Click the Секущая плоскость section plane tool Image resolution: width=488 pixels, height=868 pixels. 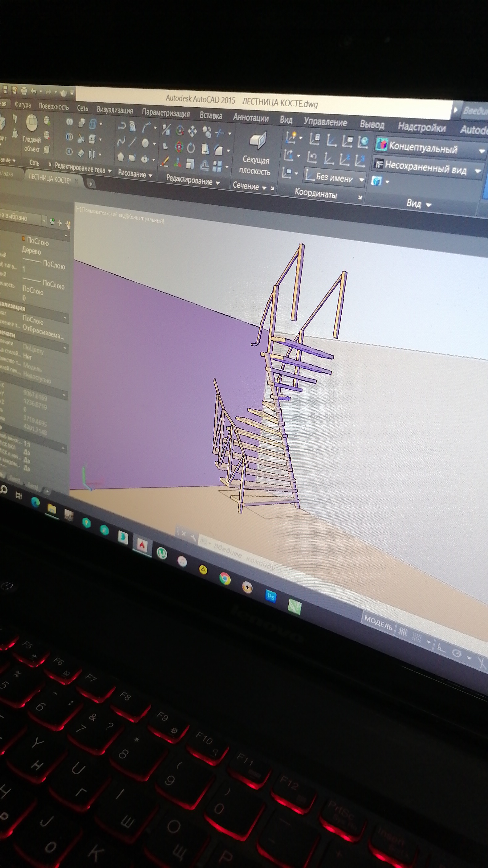pos(256,154)
